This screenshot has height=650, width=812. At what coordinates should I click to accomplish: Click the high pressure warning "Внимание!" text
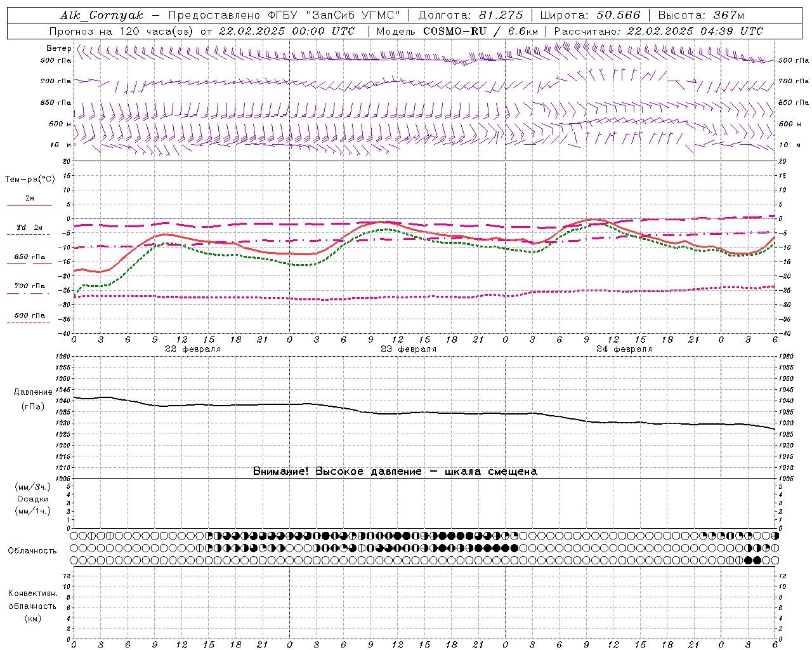tap(281, 472)
